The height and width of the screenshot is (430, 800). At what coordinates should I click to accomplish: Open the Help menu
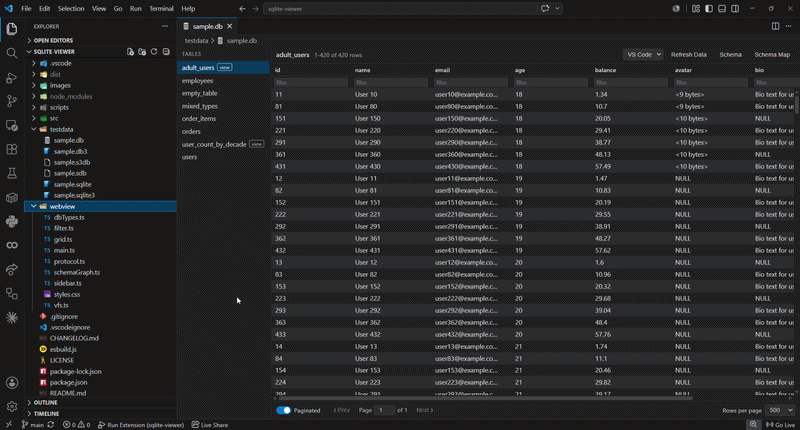pyautogui.click(x=188, y=9)
